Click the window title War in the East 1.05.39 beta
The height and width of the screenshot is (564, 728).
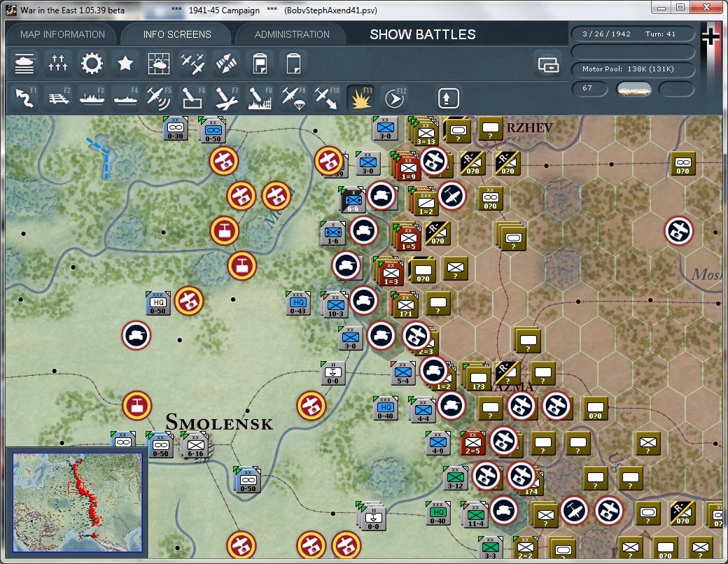(72, 10)
